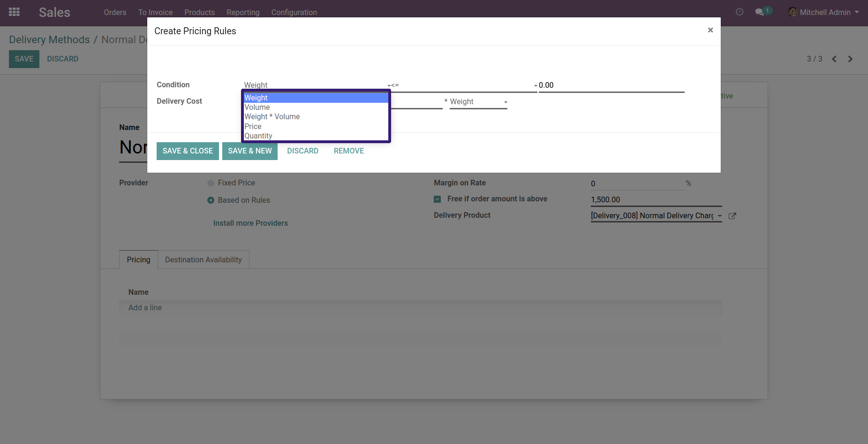Open Delivery Cost Weight factor dropdown

tap(478, 102)
